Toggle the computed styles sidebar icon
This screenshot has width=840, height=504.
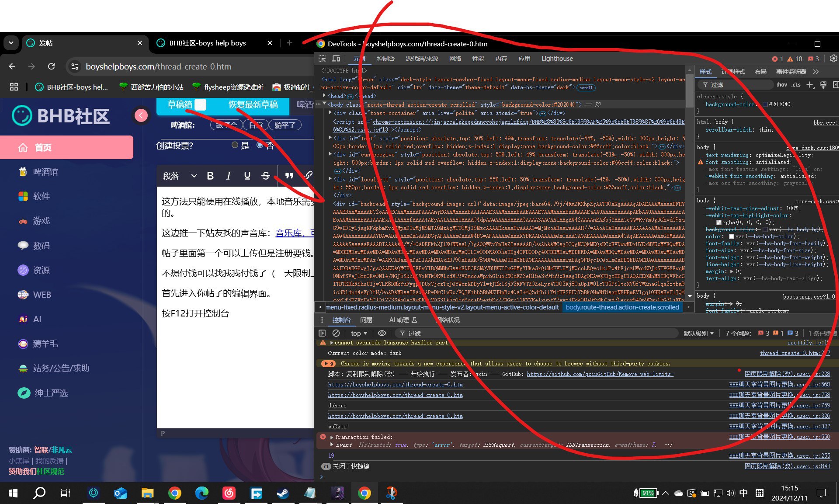(x=835, y=85)
